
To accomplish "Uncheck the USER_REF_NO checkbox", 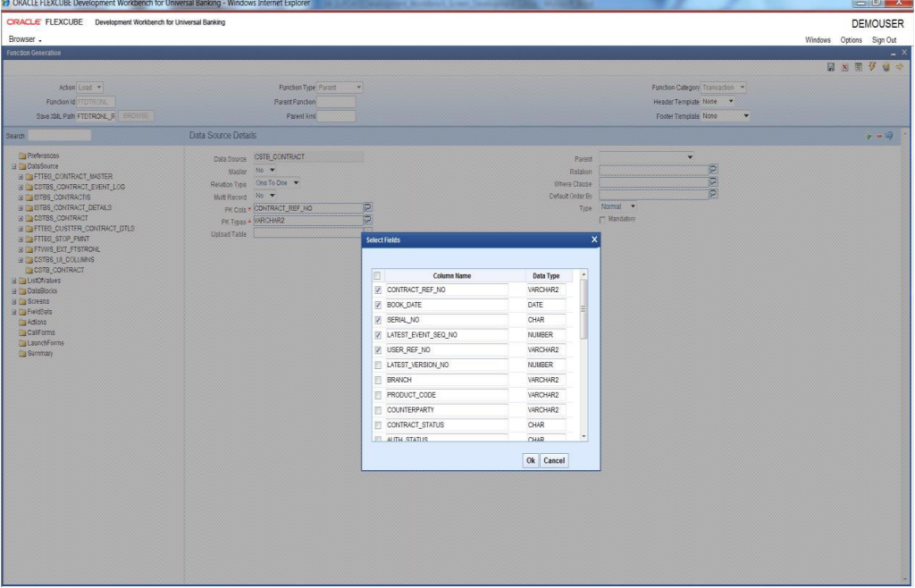I will pyautogui.click(x=378, y=350).
